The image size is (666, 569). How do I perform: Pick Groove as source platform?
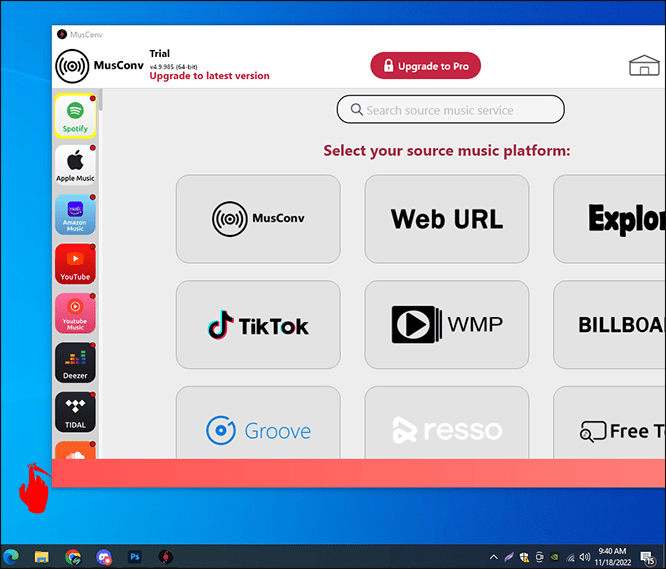pyautogui.click(x=258, y=423)
